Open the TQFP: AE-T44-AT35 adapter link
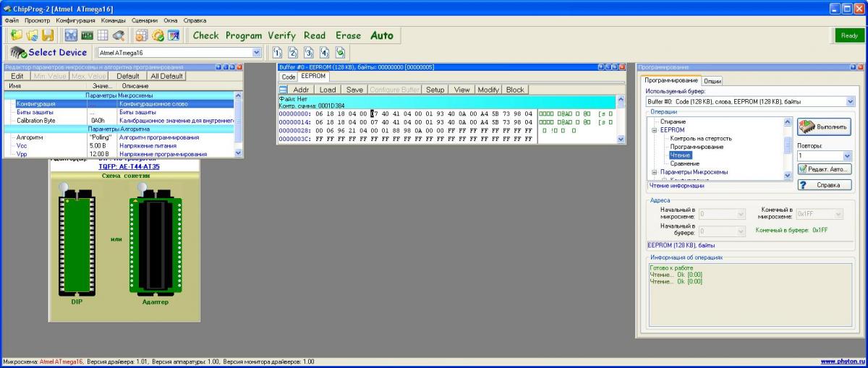Viewport: 868px width, 368px height. point(129,166)
